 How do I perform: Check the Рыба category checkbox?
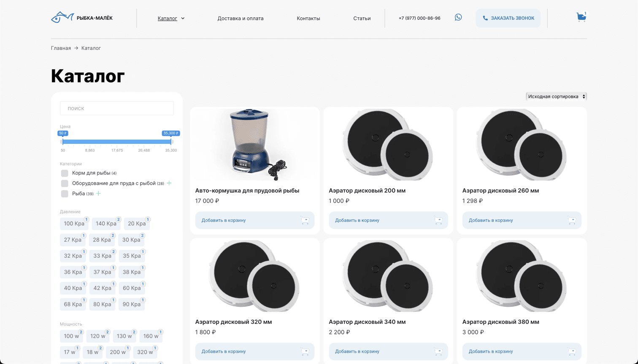(x=65, y=194)
